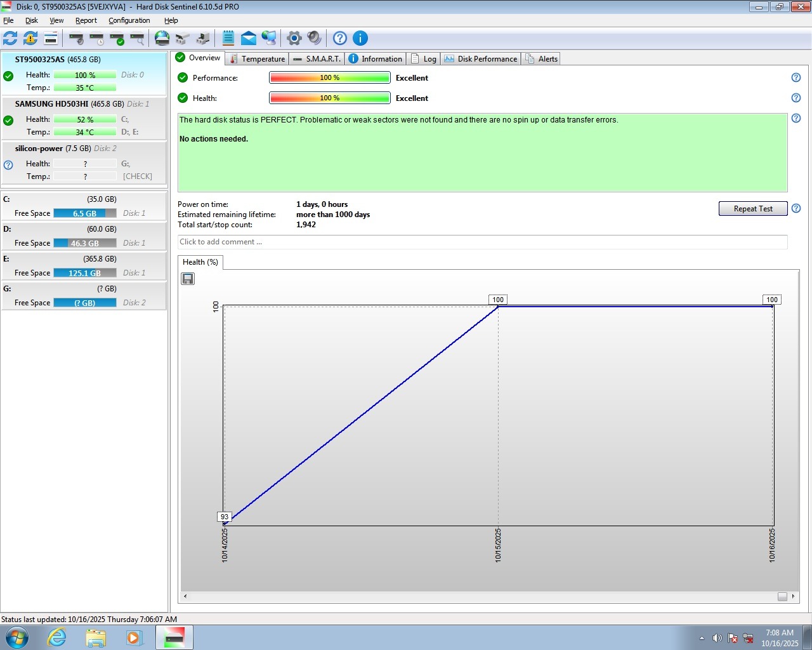Click the speaker sound toolbar icon
The width and height of the screenshot is (812, 650).
314,38
